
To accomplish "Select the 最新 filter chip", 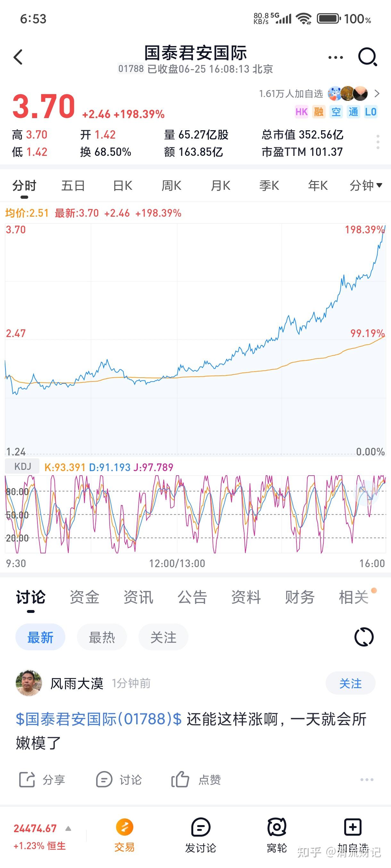I will click(40, 637).
